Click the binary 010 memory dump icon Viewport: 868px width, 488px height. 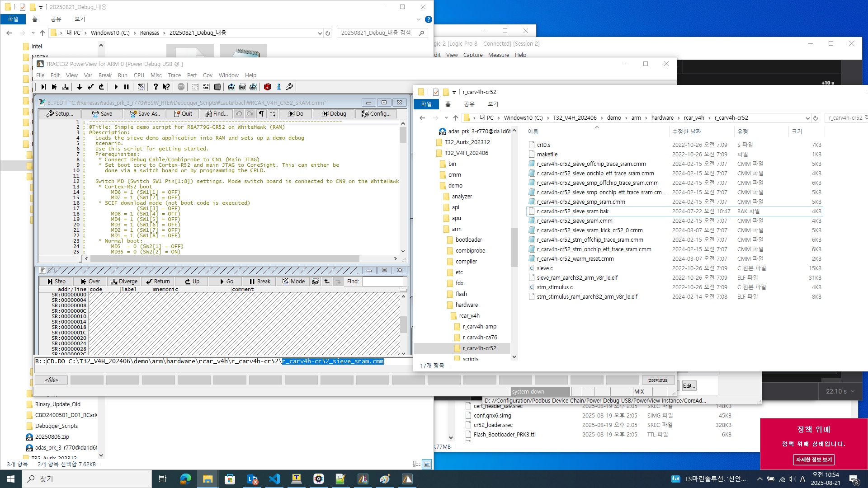(206, 87)
